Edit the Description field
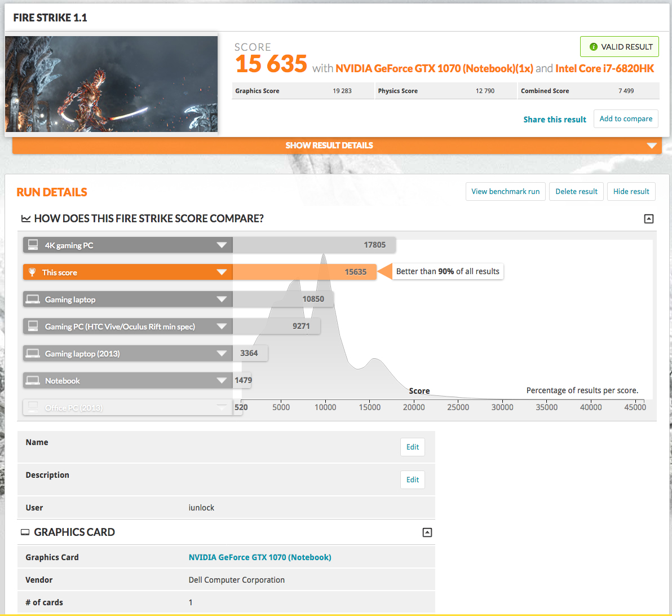This screenshot has width=672, height=616. pos(412,479)
